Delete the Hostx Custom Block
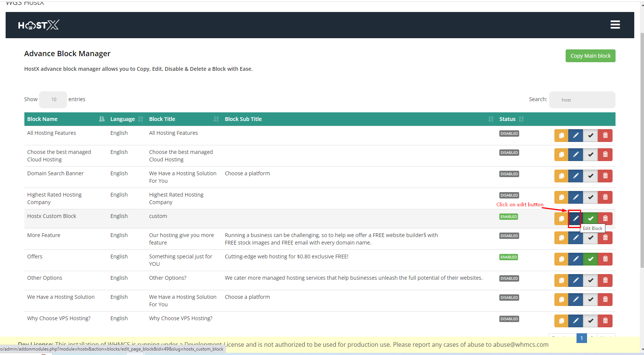 pyautogui.click(x=605, y=219)
